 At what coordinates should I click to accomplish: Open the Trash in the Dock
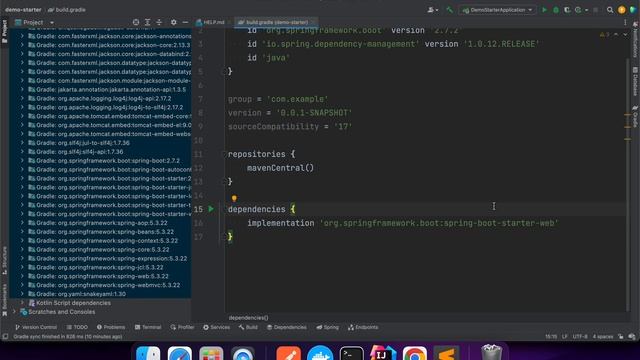(x=491, y=353)
